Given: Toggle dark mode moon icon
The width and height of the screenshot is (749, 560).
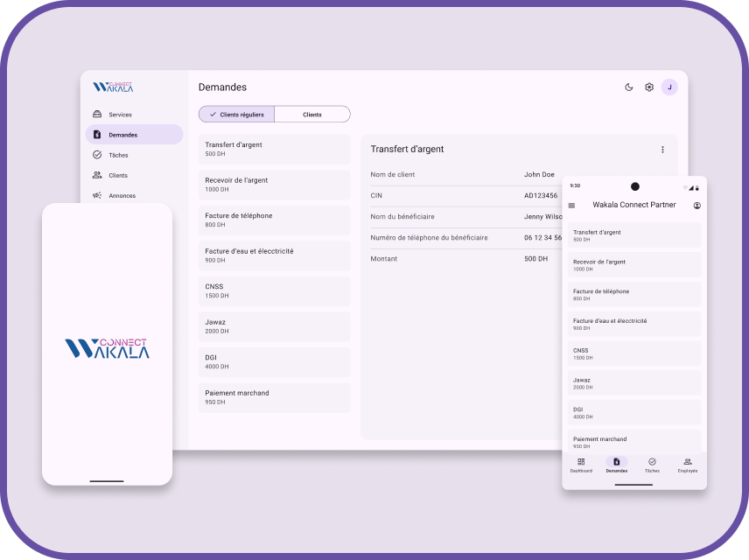Looking at the screenshot, I should point(628,87).
